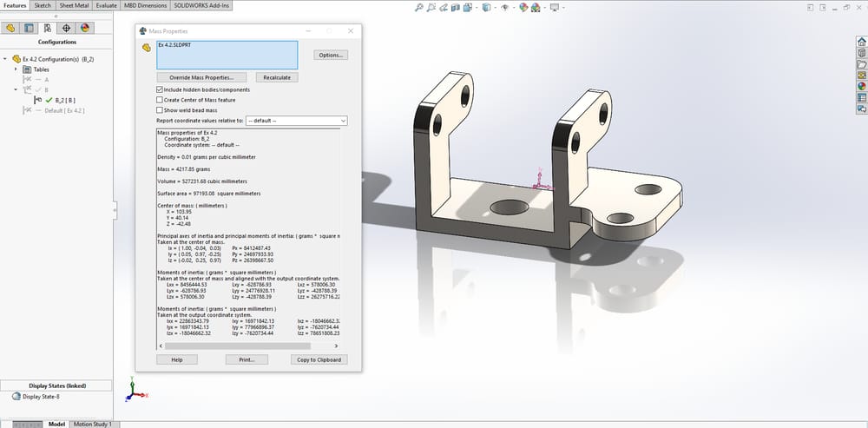This screenshot has width=868, height=428.
Task: Click the Zoom to Area icon
Action: coord(431,8)
